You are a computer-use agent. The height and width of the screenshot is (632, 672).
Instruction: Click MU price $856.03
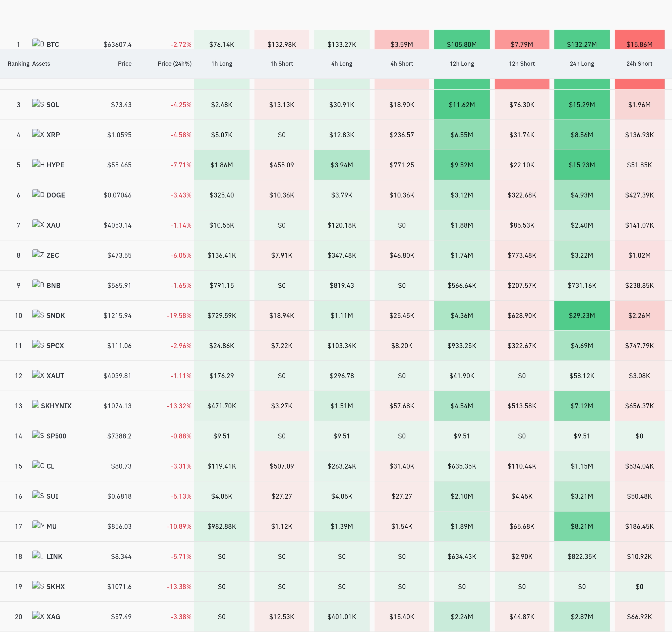(119, 526)
